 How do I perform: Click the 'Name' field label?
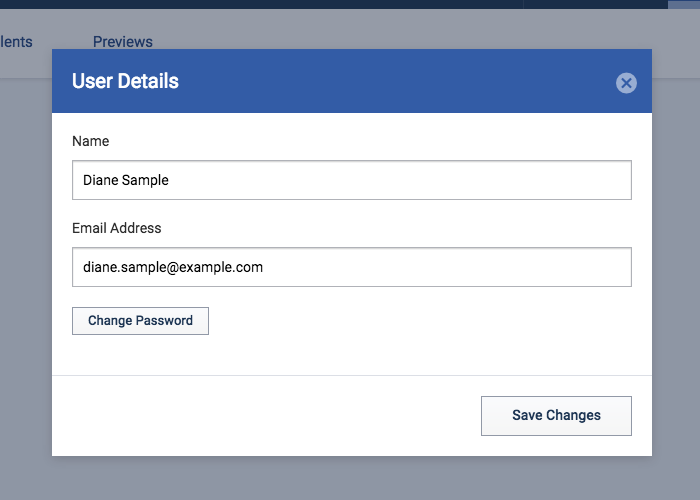tap(91, 141)
